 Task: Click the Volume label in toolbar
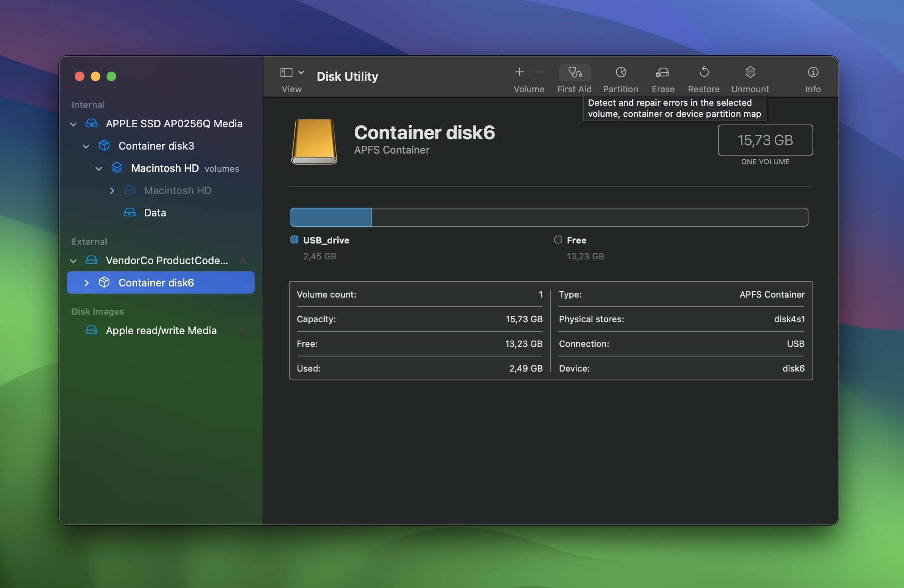point(529,89)
